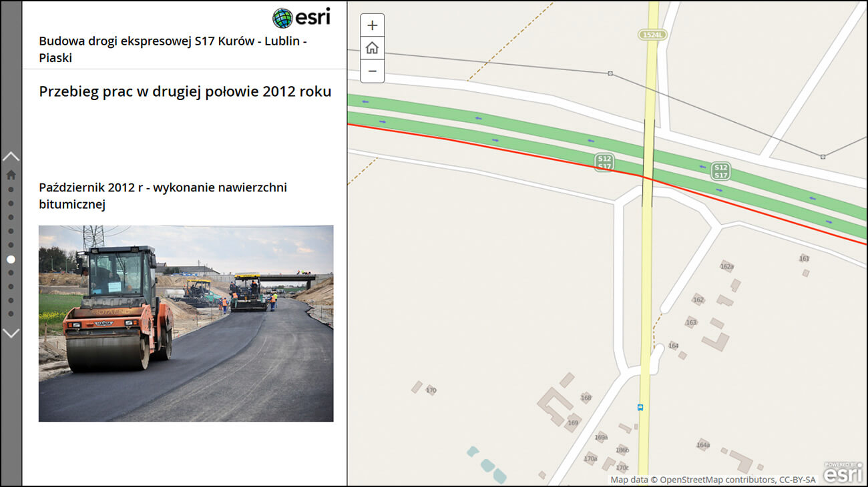Select the active white navigation dot

coord(11,259)
